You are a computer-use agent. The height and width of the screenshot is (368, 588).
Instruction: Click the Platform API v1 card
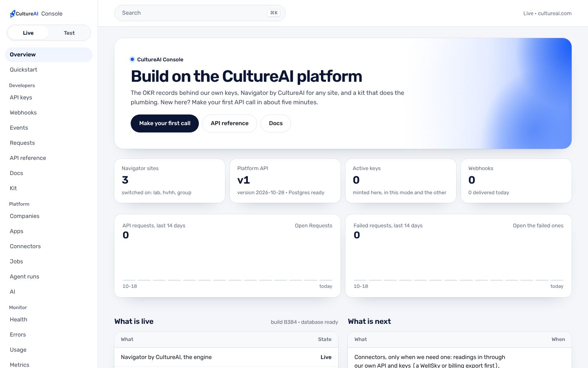(285, 181)
